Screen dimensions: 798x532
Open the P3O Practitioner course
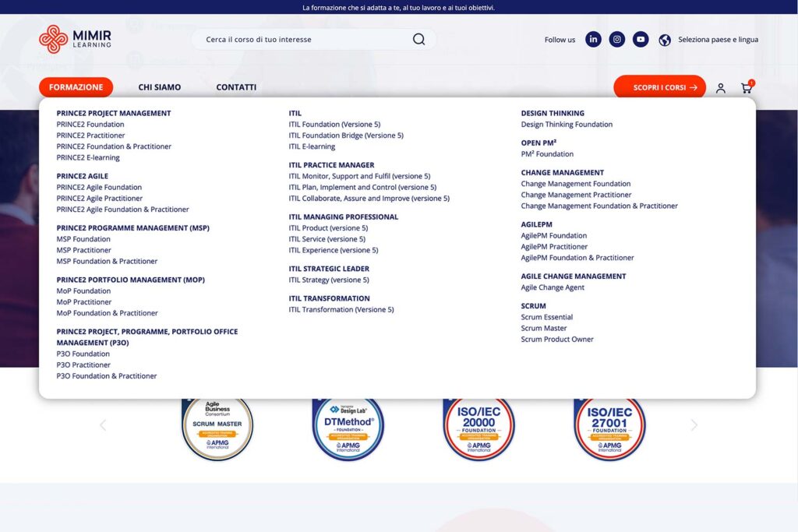(x=83, y=365)
